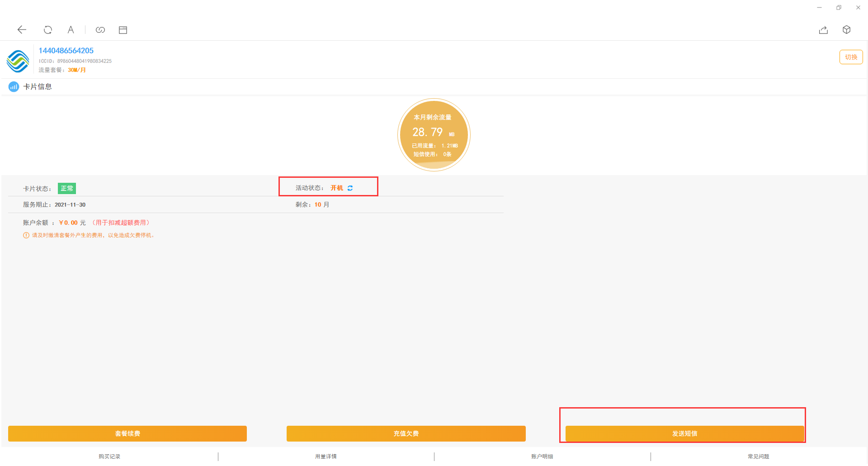
Task: Click the 卡片信息 section icon
Action: (14, 87)
